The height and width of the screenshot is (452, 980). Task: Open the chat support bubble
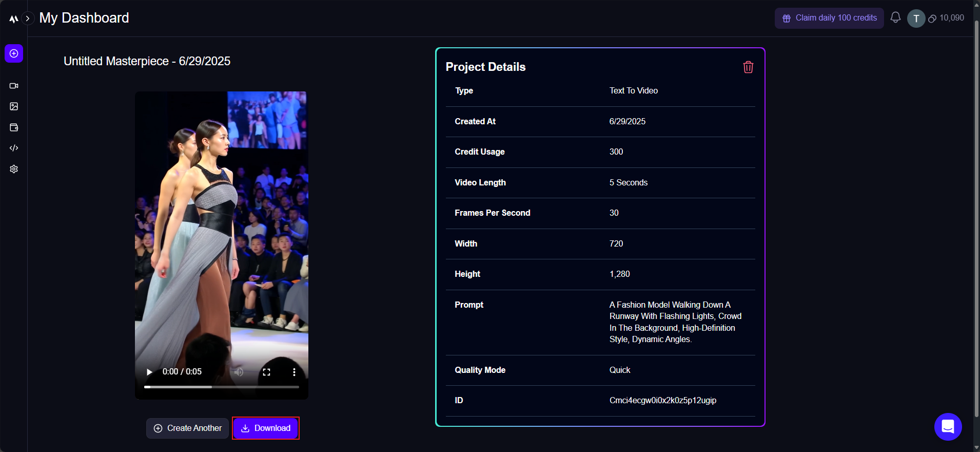click(x=948, y=426)
